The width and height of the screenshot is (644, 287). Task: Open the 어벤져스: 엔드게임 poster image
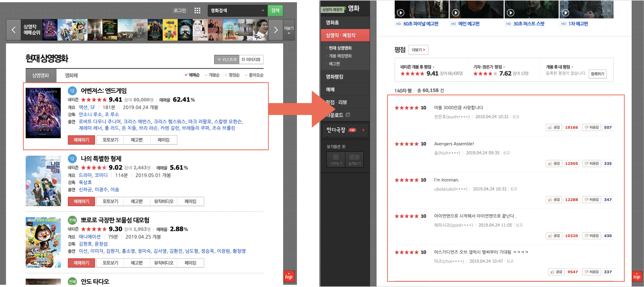(x=43, y=113)
